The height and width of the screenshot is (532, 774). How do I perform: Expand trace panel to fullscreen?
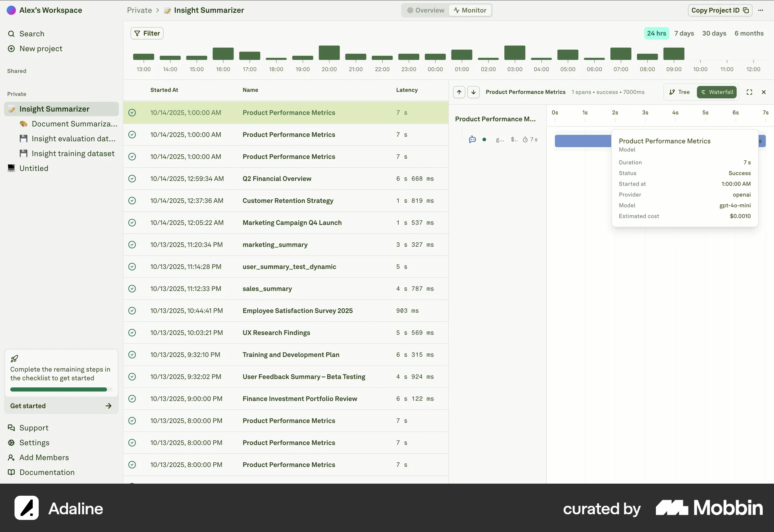[x=749, y=92]
